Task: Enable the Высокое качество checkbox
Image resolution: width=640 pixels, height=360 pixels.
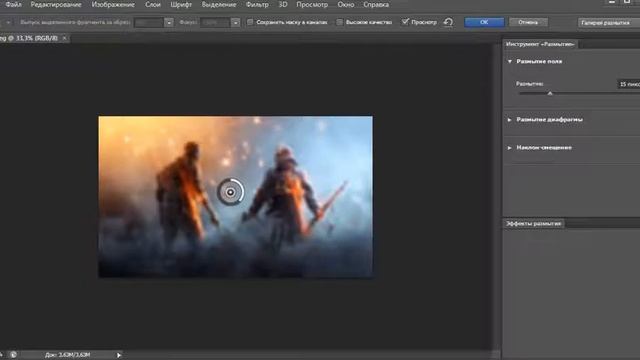Action: pyautogui.click(x=340, y=22)
